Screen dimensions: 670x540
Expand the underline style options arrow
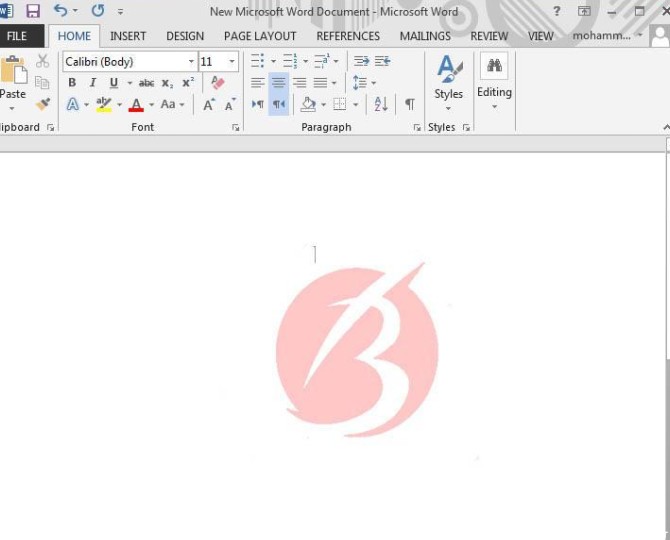(x=129, y=83)
